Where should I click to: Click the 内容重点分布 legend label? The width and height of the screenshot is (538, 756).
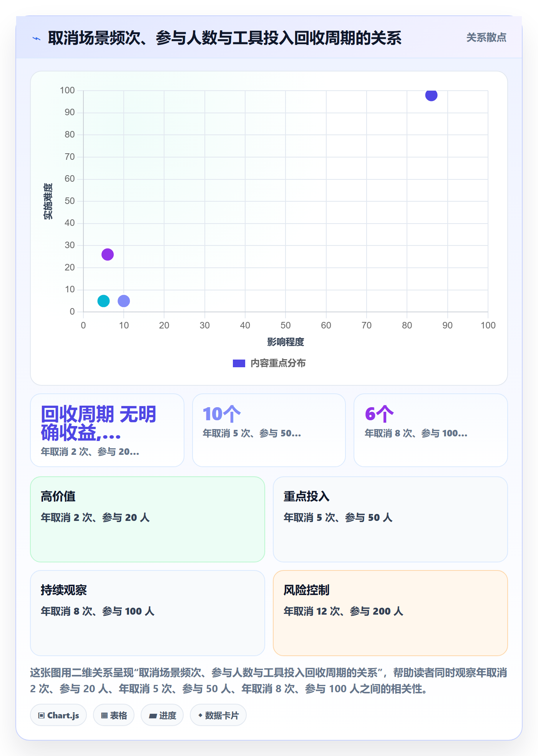tap(278, 363)
